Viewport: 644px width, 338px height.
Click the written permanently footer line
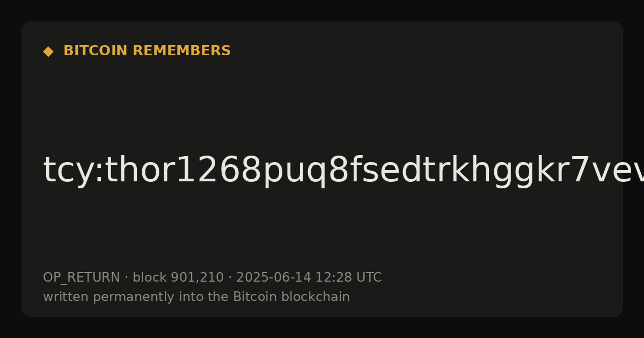tap(196, 297)
